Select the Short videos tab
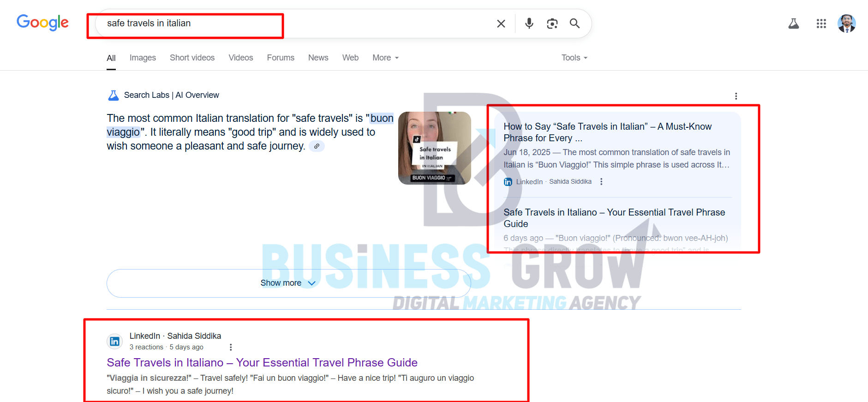Image resolution: width=868 pixels, height=402 pixels. [192, 58]
